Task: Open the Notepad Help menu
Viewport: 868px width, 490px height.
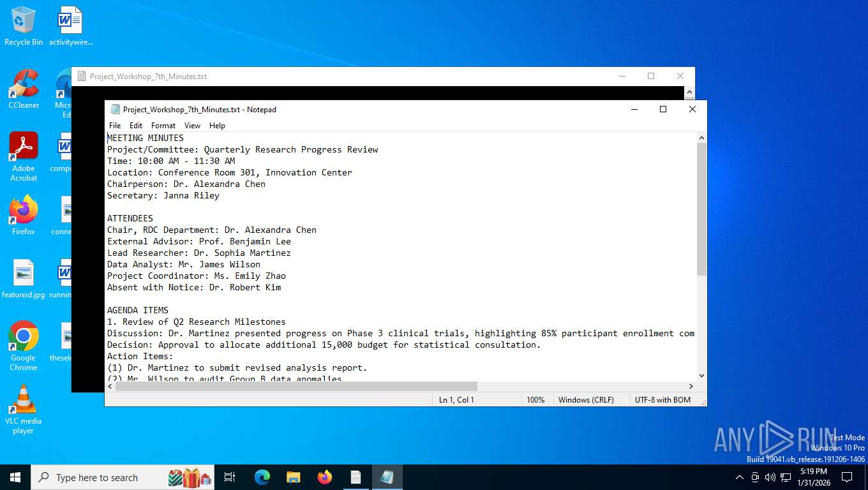Action: point(217,126)
